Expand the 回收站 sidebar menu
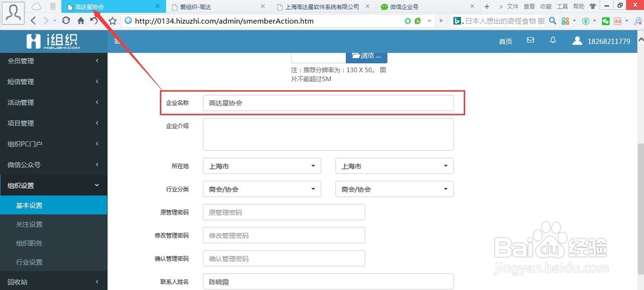The height and width of the screenshot is (290, 644). click(x=53, y=282)
